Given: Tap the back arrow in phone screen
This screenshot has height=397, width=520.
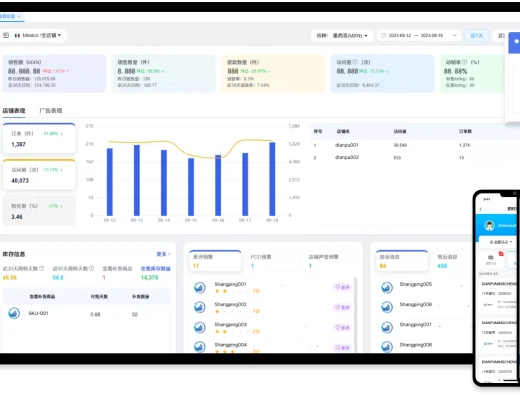Looking at the screenshot, I should [481, 209].
